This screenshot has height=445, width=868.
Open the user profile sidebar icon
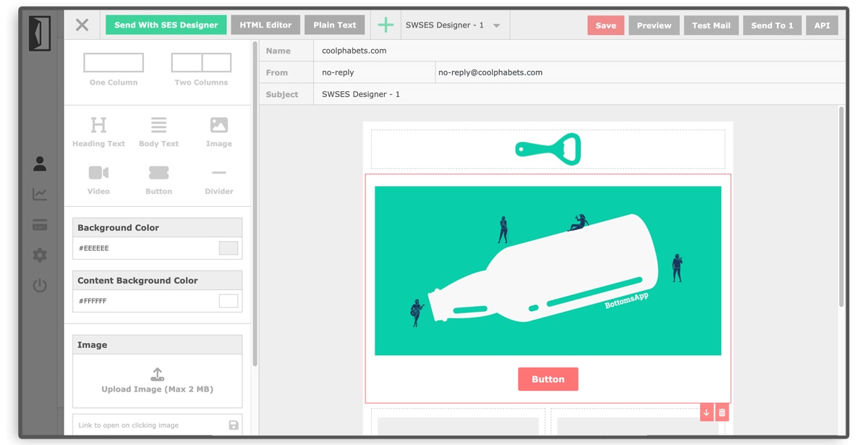click(40, 164)
